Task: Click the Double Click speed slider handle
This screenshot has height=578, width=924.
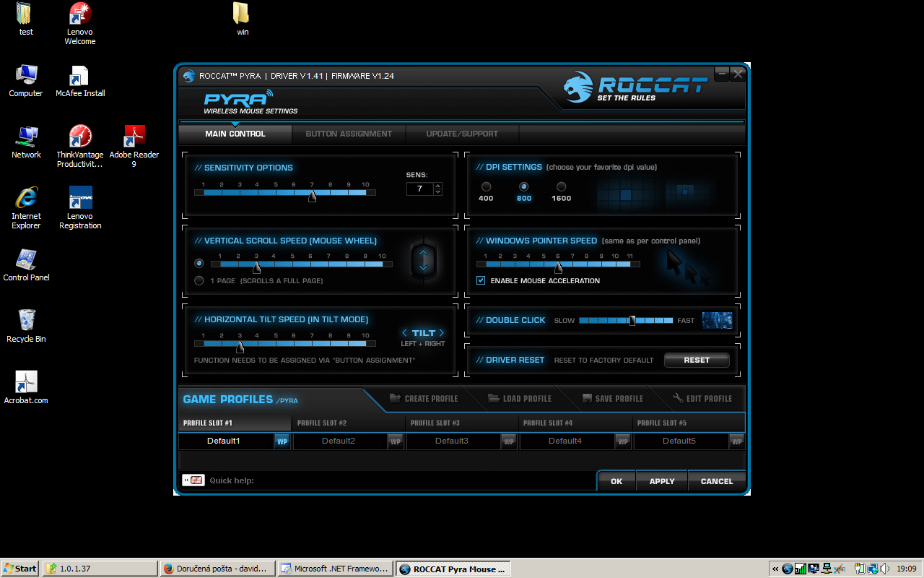Action: pos(632,320)
